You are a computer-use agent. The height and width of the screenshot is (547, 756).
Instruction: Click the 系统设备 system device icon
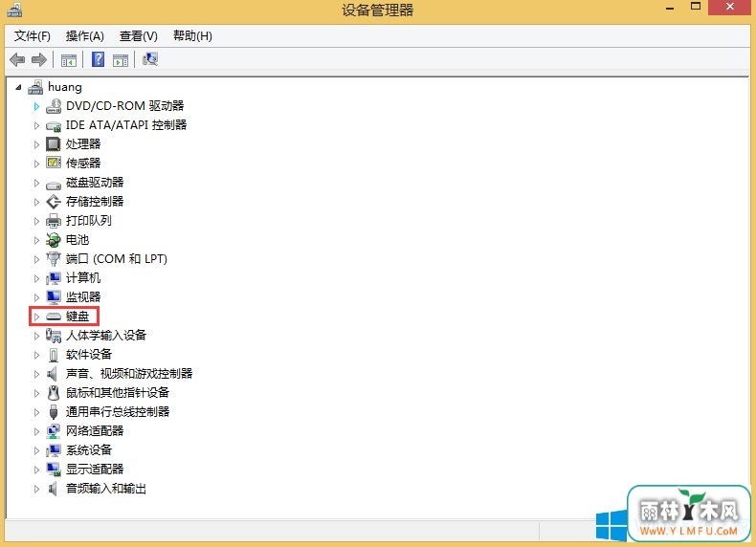tap(54, 450)
